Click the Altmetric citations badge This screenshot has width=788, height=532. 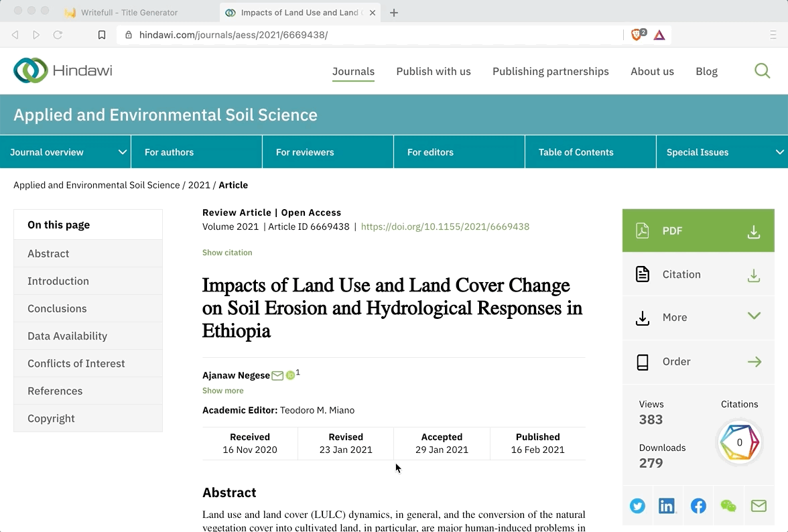(x=739, y=443)
